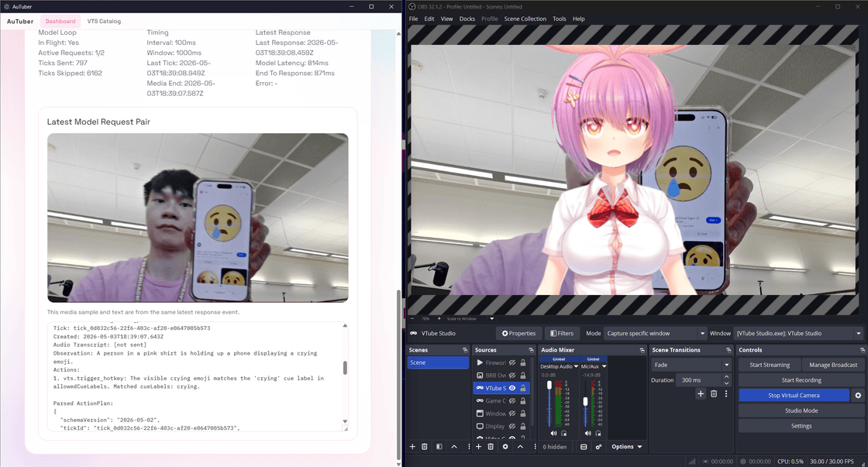The height and width of the screenshot is (467, 868).
Task: Click the Start Recording button
Action: point(801,380)
